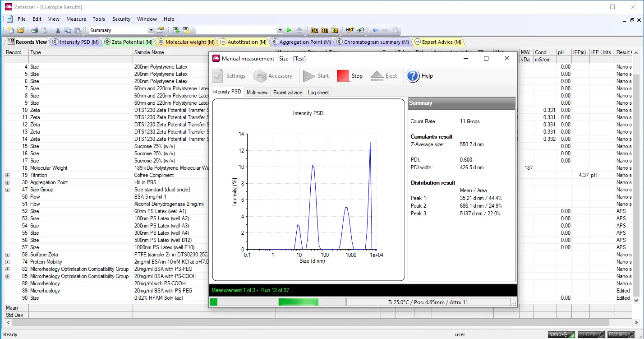Open the Tools menu
644x339 pixels.
point(99,19)
